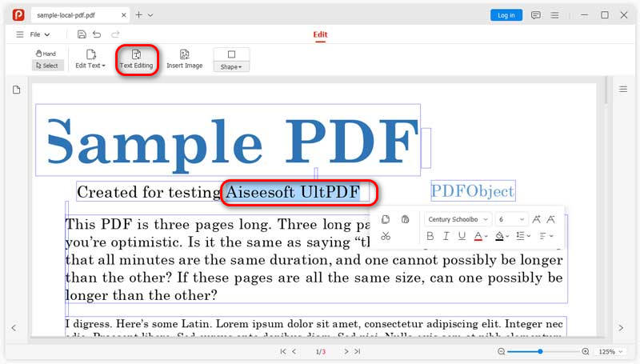
Task: Click the paragraph starting 'This PDF is three pages'
Action: [x=314, y=259]
